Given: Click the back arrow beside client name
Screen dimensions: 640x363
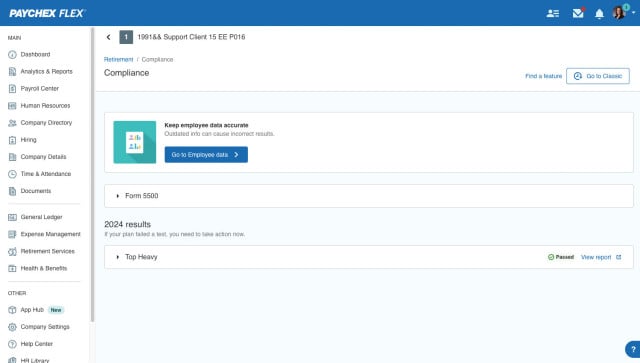Looking at the screenshot, I should [108, 37].
